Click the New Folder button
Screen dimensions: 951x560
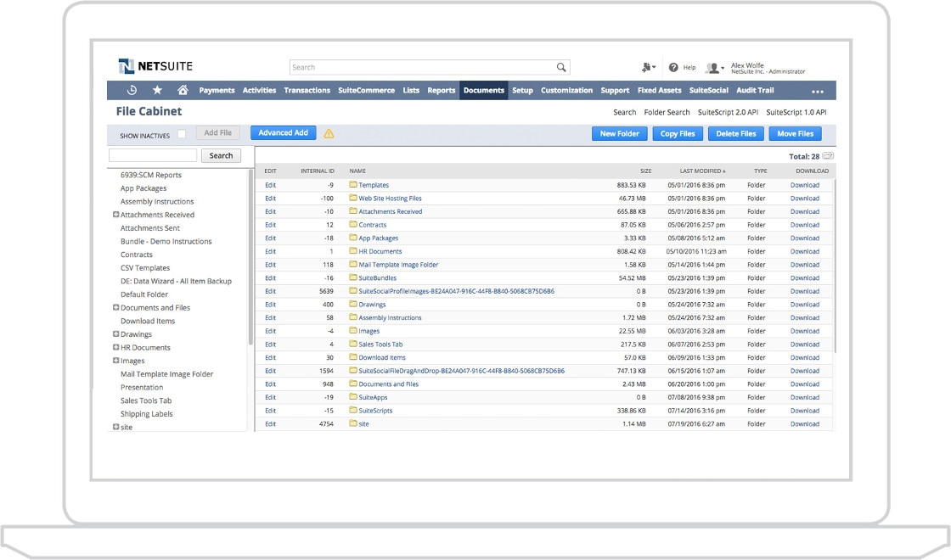click(619, 134)
